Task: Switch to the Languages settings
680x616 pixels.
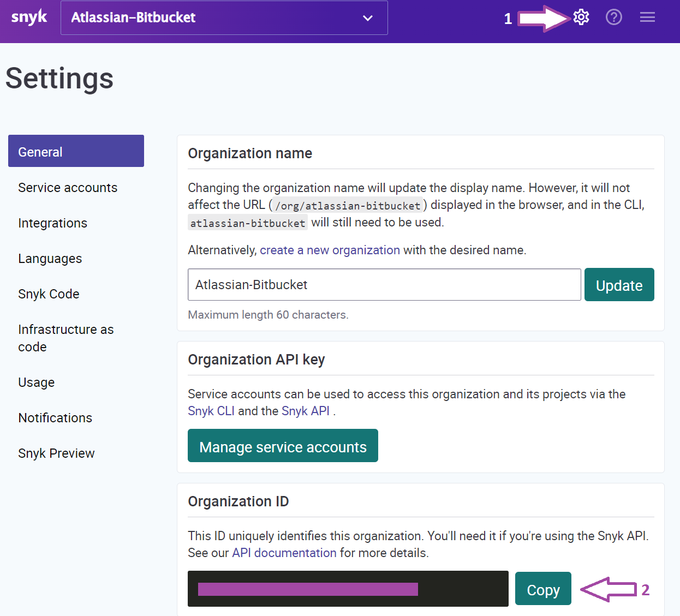Action: [50, 259]
